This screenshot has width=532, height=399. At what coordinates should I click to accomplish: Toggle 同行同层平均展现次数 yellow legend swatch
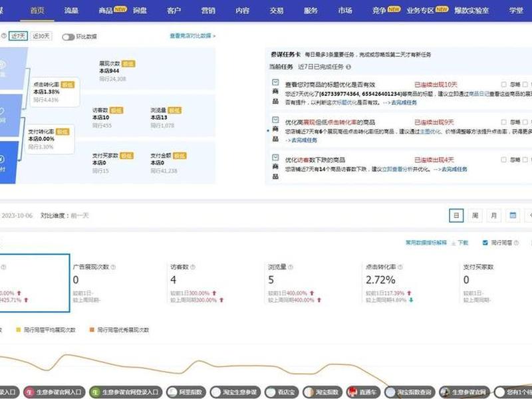point(19,329)
